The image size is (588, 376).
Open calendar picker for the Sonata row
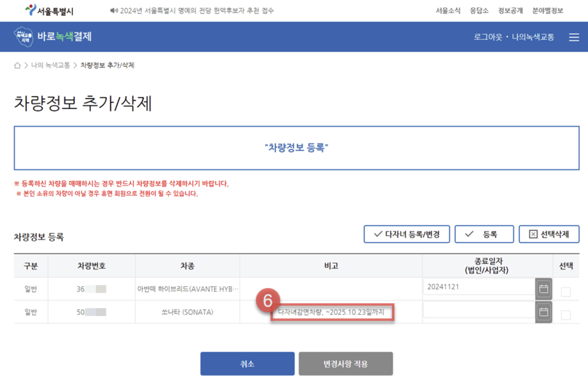[x=543, y=311]
